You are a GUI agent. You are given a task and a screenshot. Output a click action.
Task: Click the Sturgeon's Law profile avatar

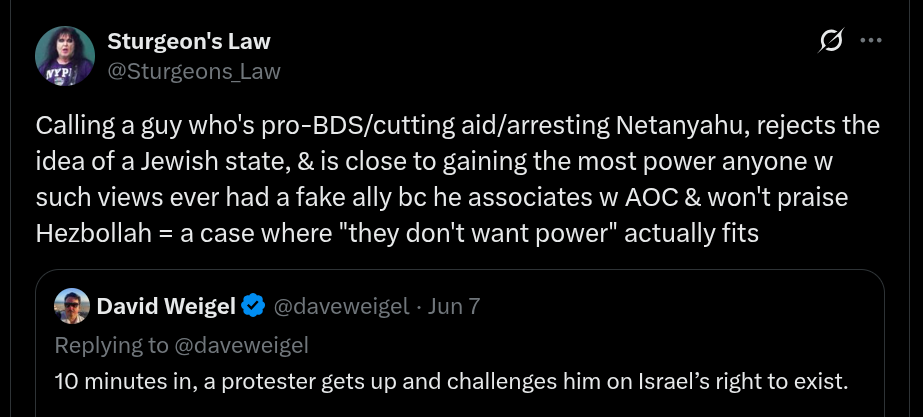pyautogui.click(x=65, y=56)
